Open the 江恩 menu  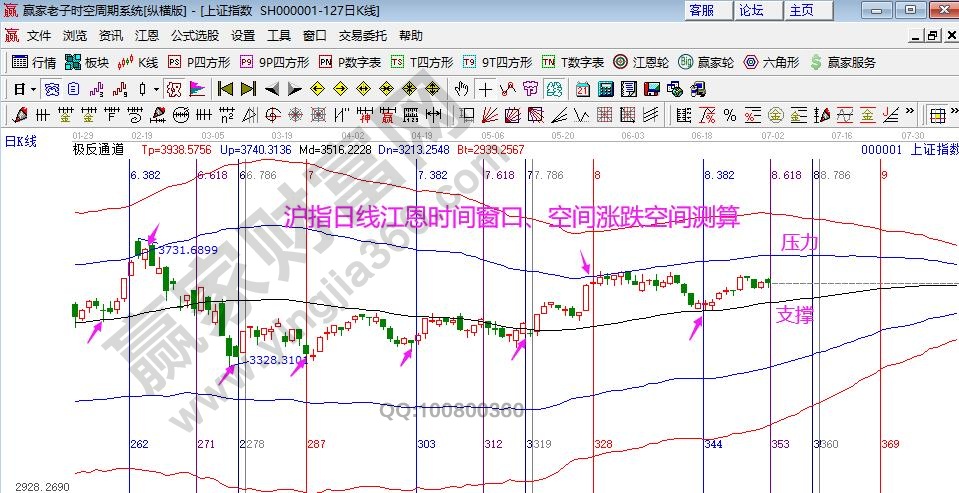[x=146, y=35]
